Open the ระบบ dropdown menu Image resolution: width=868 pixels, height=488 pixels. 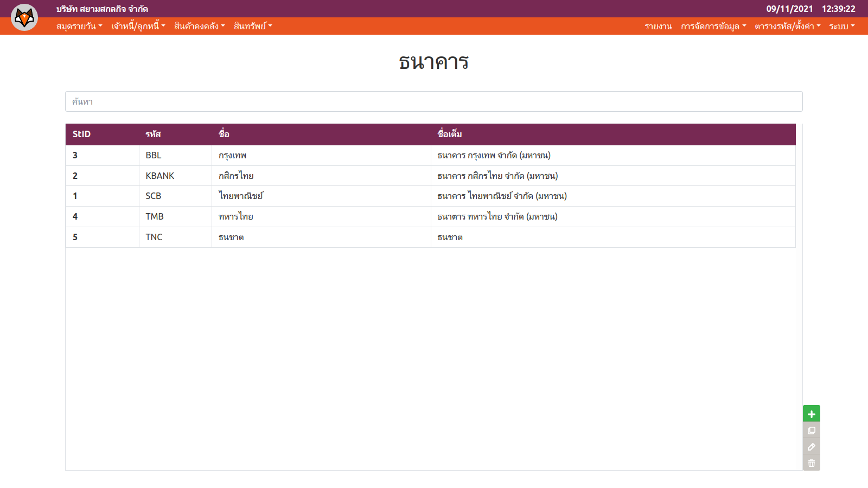(842, 26)
